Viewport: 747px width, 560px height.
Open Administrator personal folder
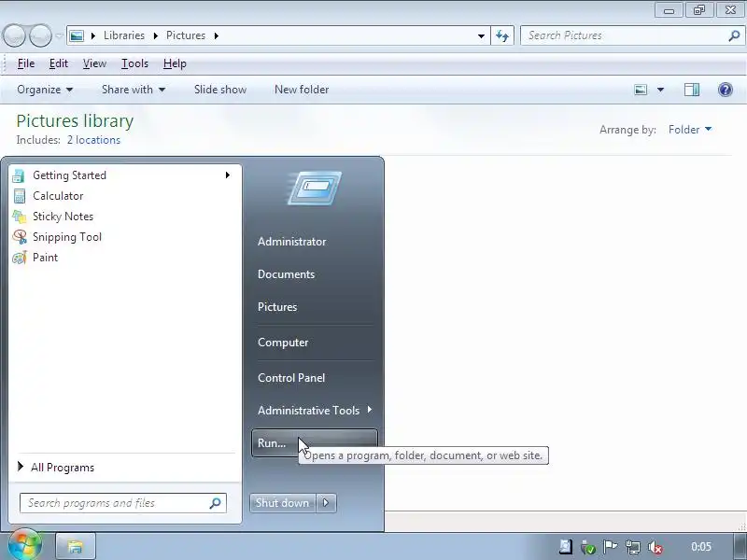315,242
